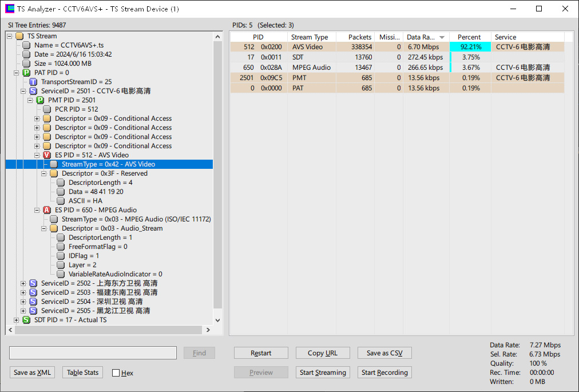Sort by the Stream Type column header
This screenshot has height=392, width=579.
coord(312,37)
